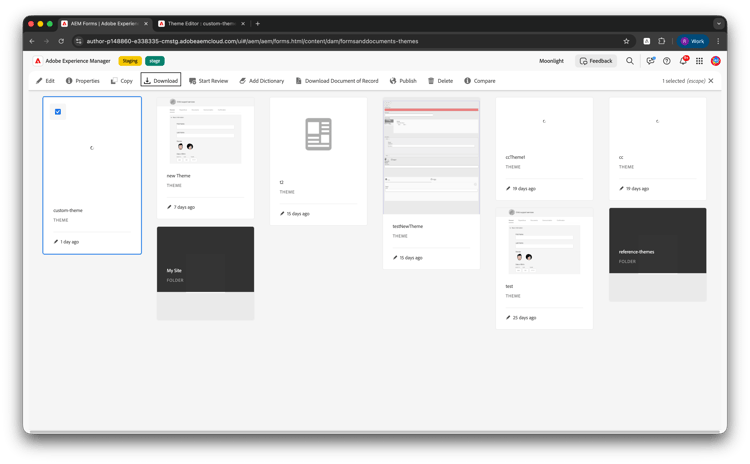The height and width of the screenshot is (464, 750).
Task: Bookmark this page with star icon
Action: tap(626, 41)
